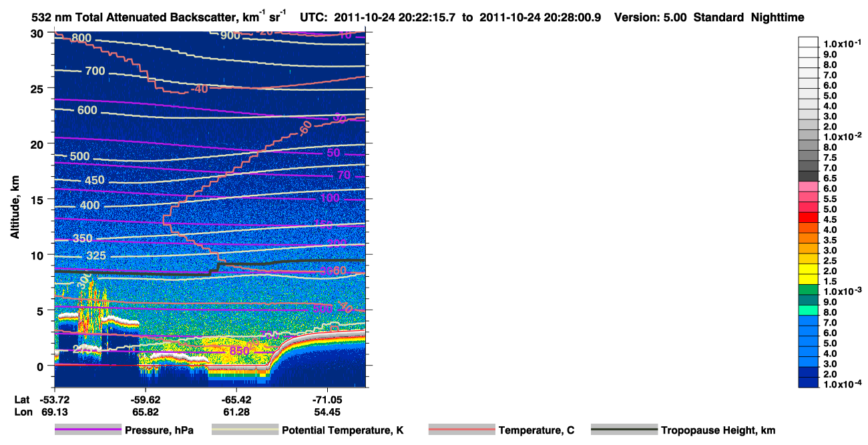
Task: Click latitude value -71.05
Action: click(327, 400)
